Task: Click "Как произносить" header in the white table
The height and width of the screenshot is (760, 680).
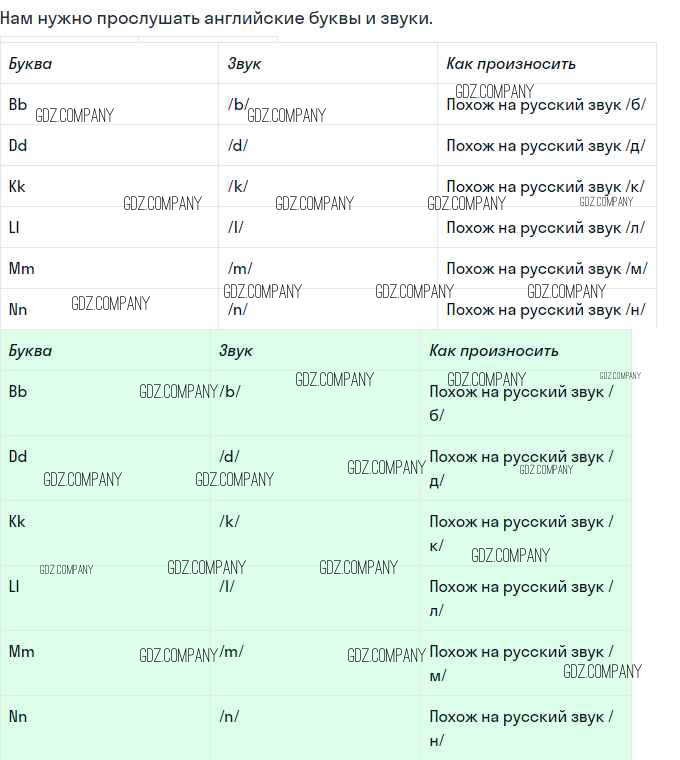Action: coord(511,64)
